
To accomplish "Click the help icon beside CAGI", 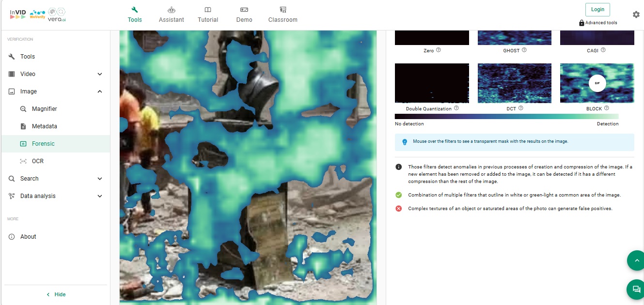I will click(603, 50).
